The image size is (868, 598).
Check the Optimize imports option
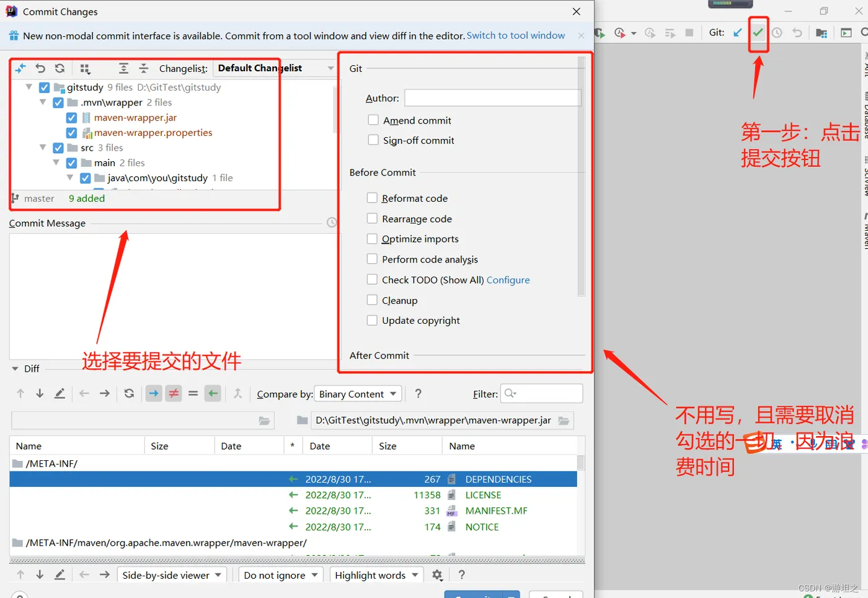point(372,239)
